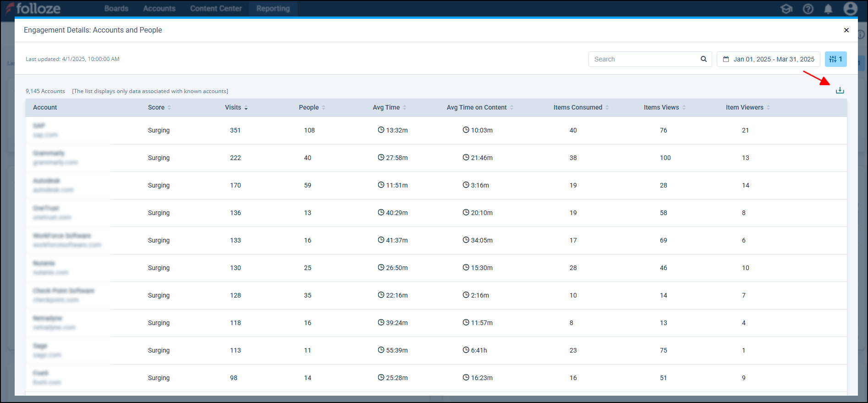Open the filter settings button
The width and height of the screenshot is (868, 403).
835,59
